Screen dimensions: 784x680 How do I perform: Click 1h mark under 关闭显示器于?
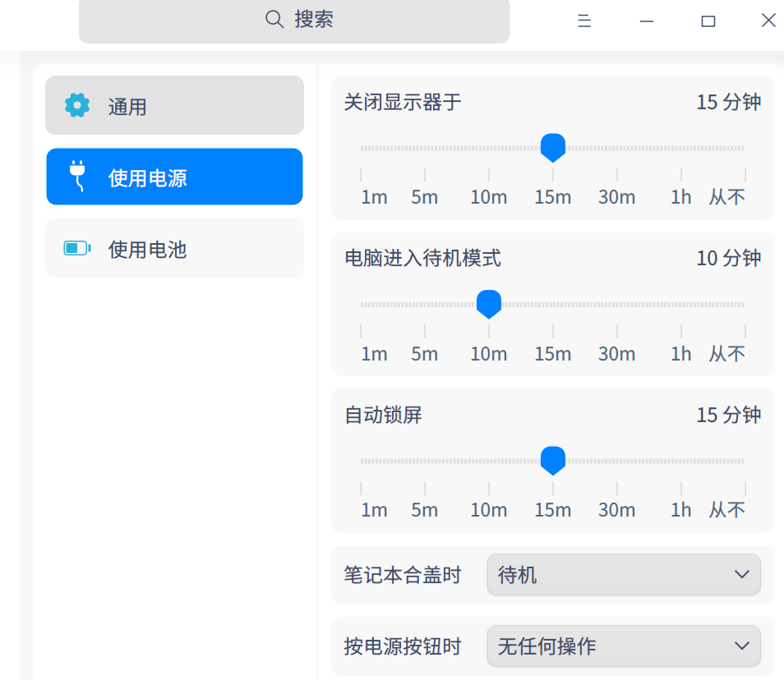click(681, 197)
